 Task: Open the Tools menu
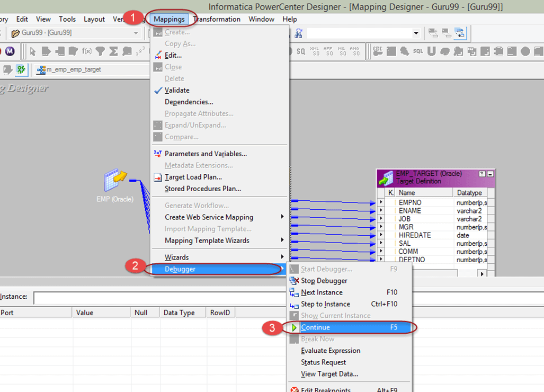(67, 19)
